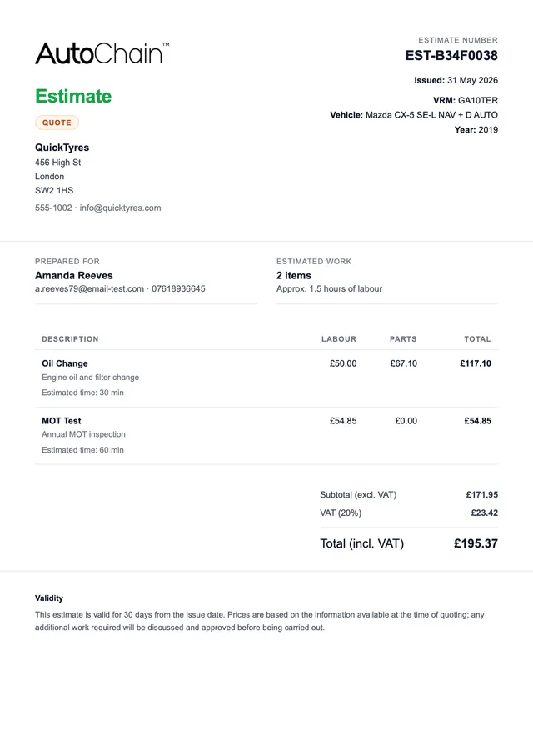Screen dimensions: 533x756
Task: Select the Oil Change line item
Action: [266, 378]
